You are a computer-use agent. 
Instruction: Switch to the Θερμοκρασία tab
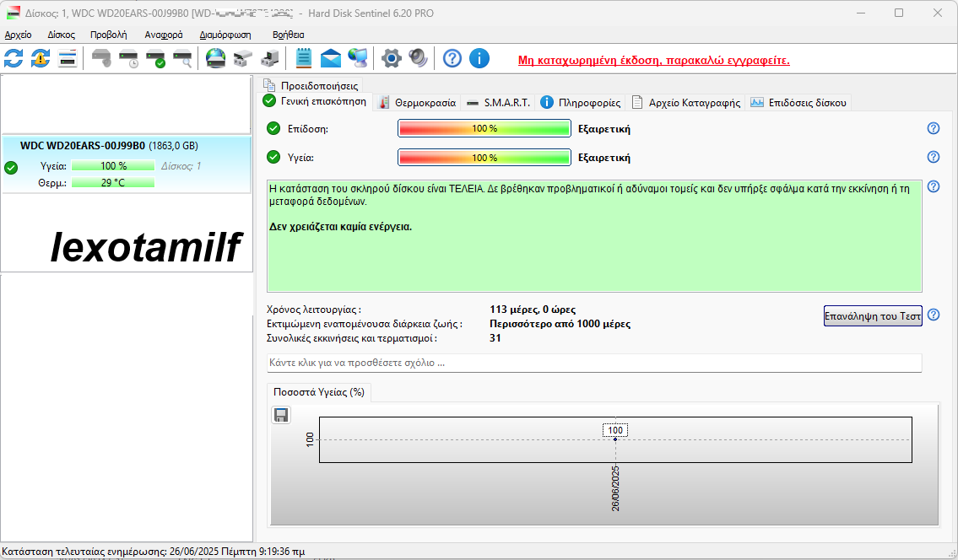coord(418,103)
